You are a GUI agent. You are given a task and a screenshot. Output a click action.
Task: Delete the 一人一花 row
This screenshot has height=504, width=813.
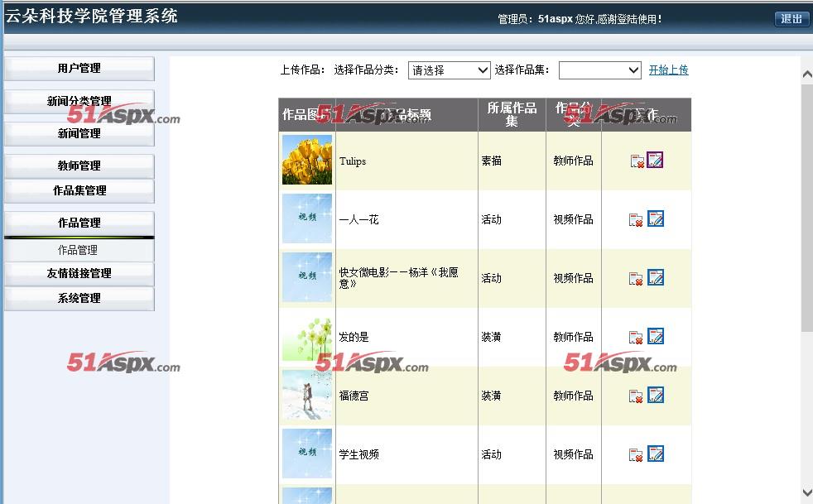pos(636,220)
